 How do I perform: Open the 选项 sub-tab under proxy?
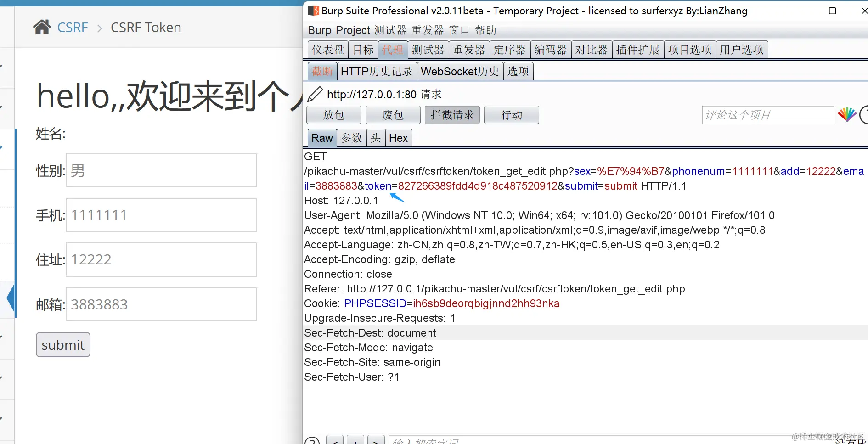coord(518,71)
